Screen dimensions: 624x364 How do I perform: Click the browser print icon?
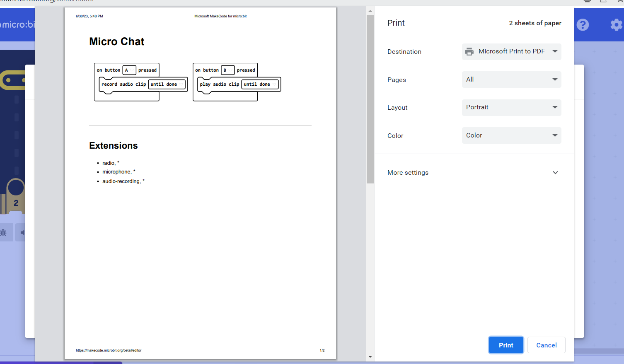pyautogui.click(x=587, y=1)
